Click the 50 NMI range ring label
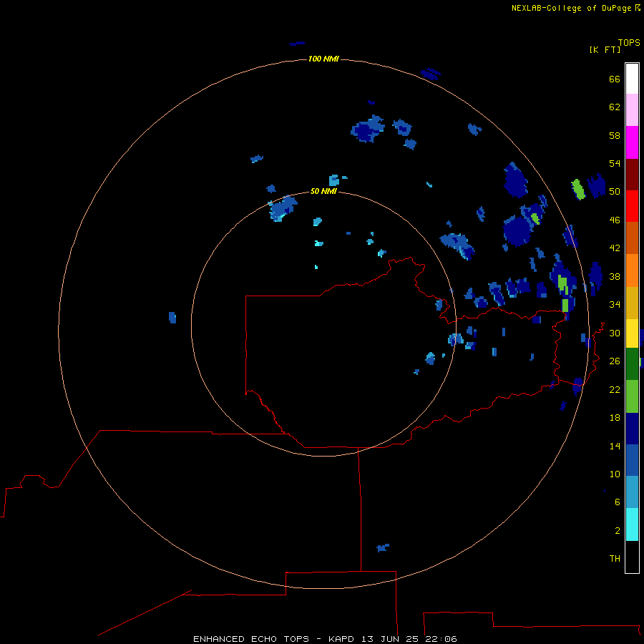Image resolution: width=644 pixels, height=644 pixels. pos(323,191)
